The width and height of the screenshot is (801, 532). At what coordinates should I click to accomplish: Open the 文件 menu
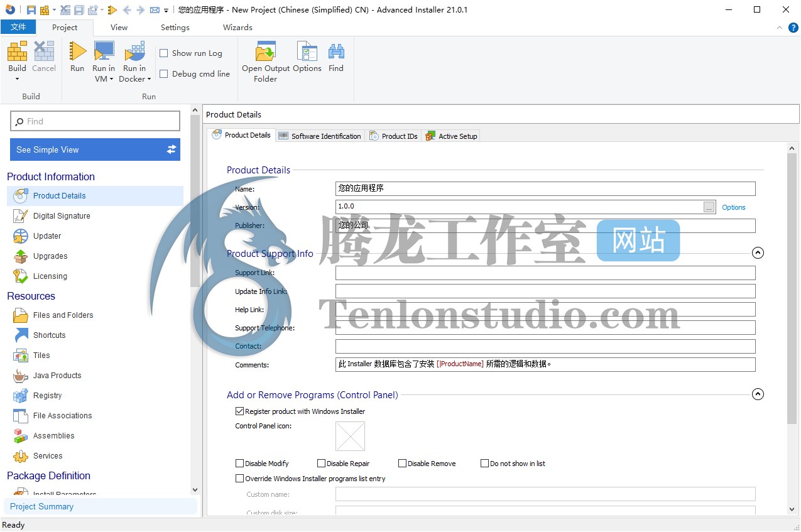[x=18, y=27]
